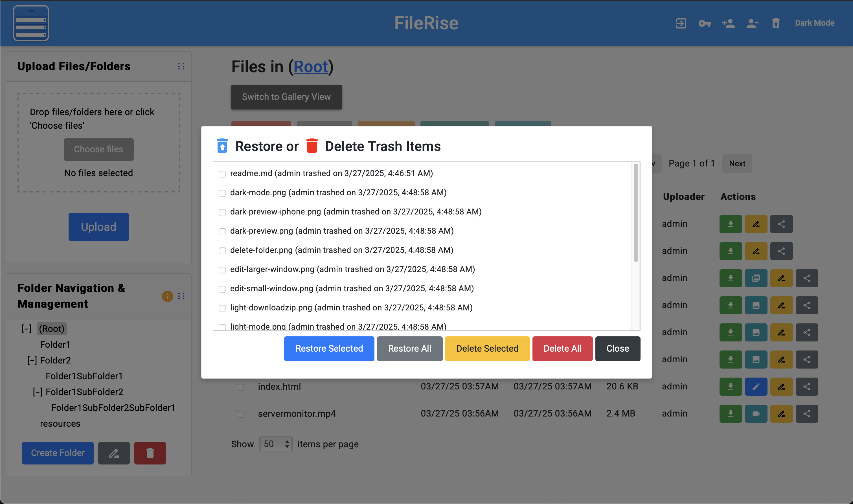853x504 pixels.
Task: Click red delete folder trash icon
Action: click(x=150, y=453)
